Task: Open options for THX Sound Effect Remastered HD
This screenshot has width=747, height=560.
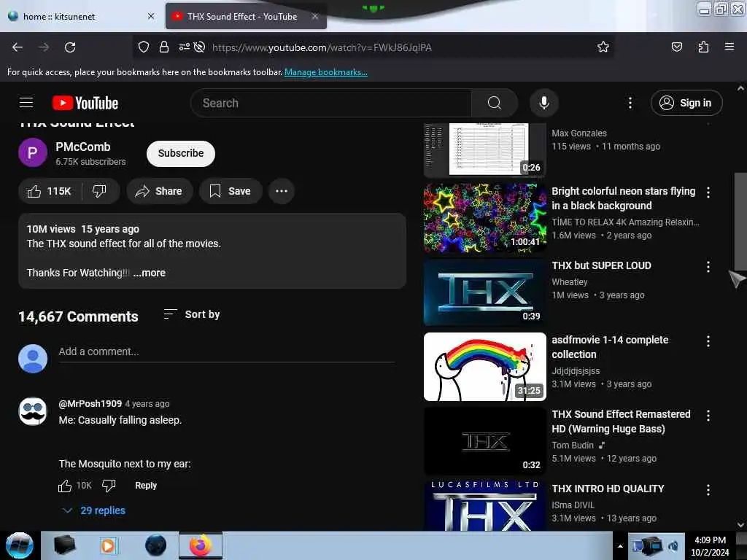Action: [708, 416]
